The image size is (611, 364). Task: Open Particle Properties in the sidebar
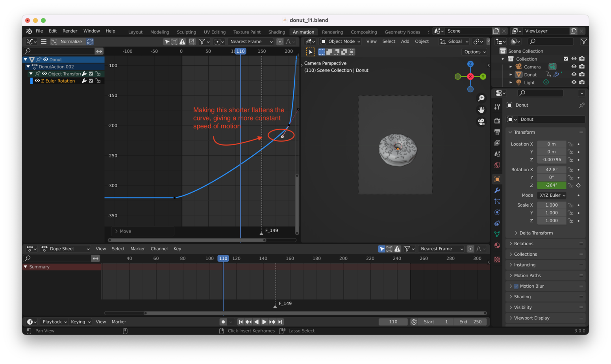pos(497,201)
